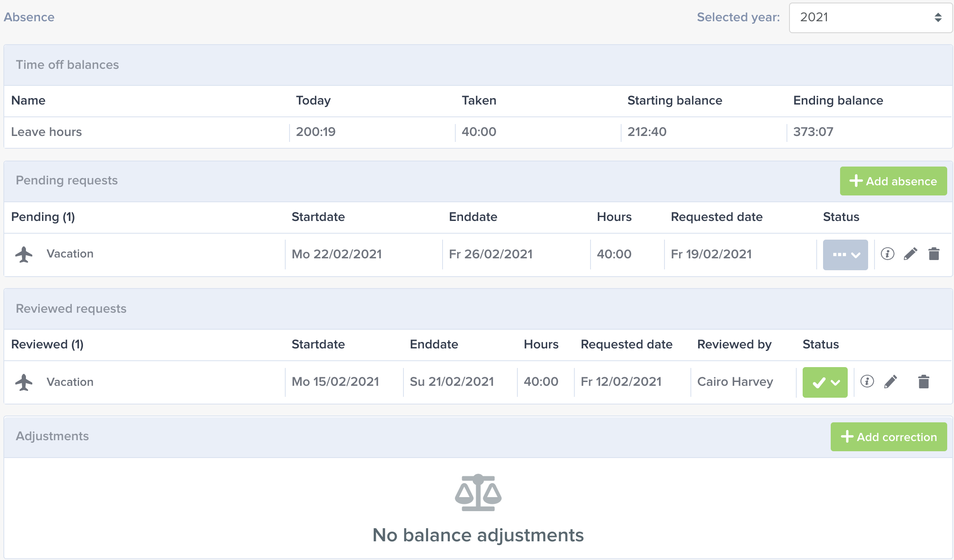
Task: Click the Add correction button
Action: tap(889, 437)
